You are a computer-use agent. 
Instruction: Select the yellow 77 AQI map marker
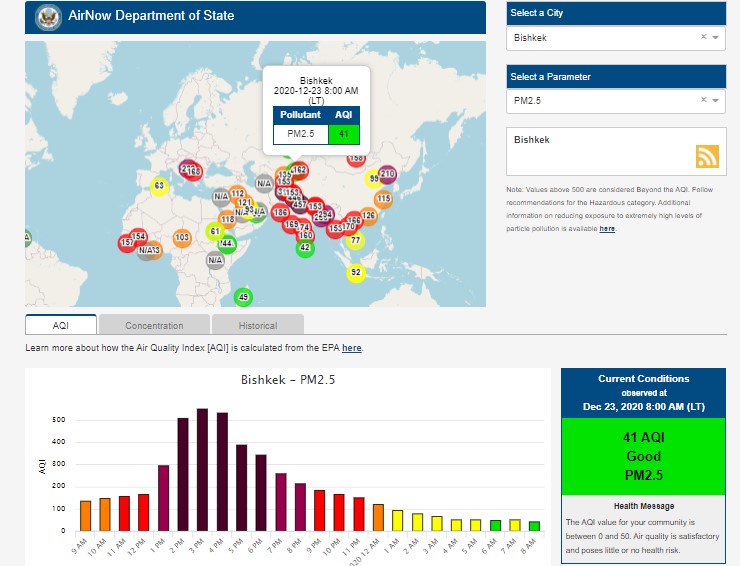(x=354, y=240)
